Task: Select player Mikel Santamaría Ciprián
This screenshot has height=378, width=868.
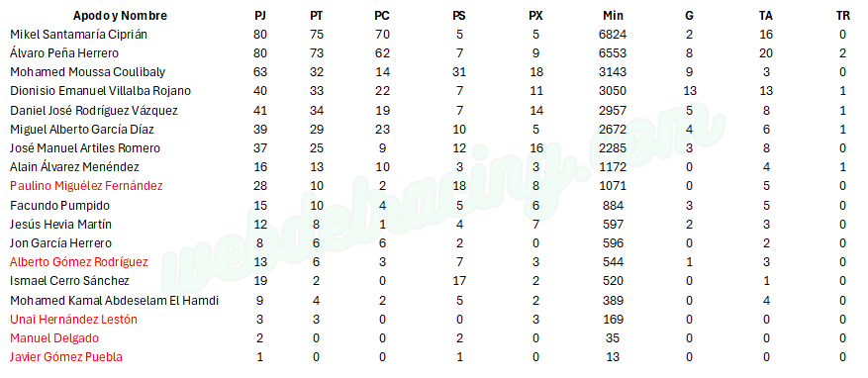Action: point(78,35)
